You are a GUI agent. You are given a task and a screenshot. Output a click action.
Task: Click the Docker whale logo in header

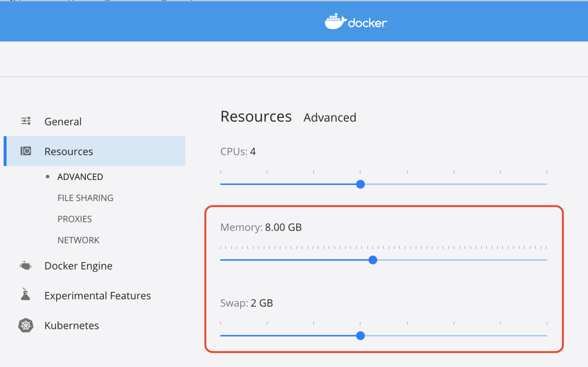click(336, 22)
